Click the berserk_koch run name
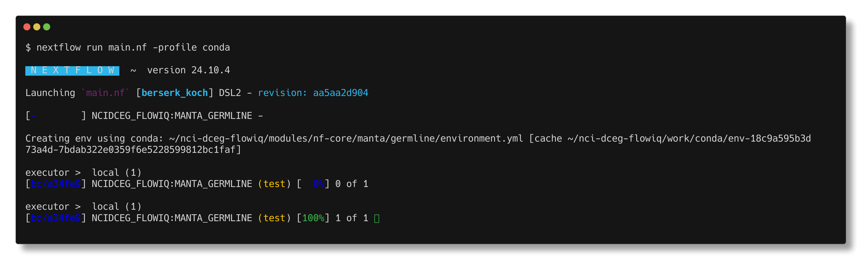 (x=175, y=93)
